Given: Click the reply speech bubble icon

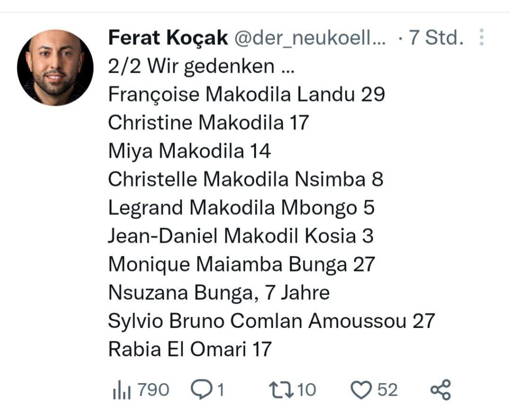Looking at the screenshot, I should (201, 390).
